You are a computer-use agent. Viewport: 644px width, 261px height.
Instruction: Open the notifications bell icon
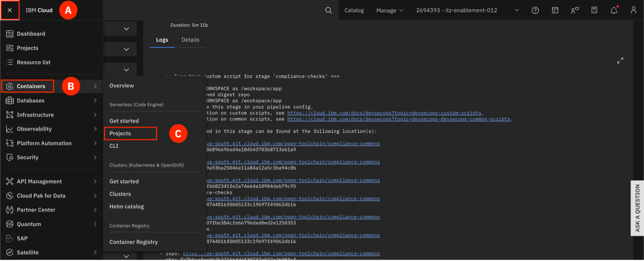pyautogui.click(x=614, y=10)
